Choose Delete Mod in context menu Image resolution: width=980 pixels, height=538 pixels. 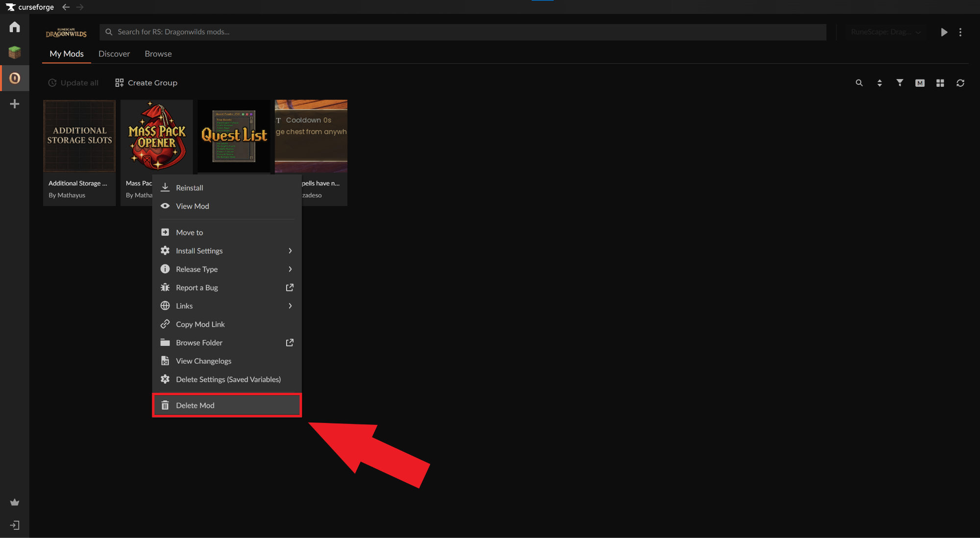227,405
